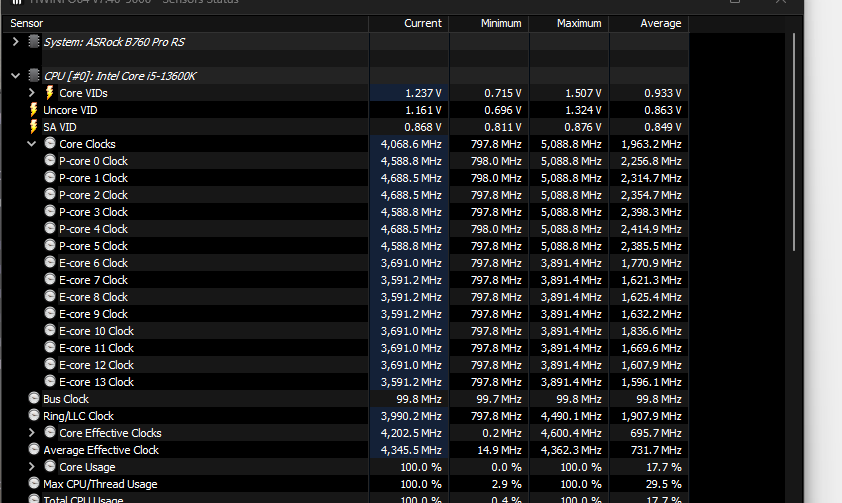Expand the Core Effective Clocks group

(32, 433)
